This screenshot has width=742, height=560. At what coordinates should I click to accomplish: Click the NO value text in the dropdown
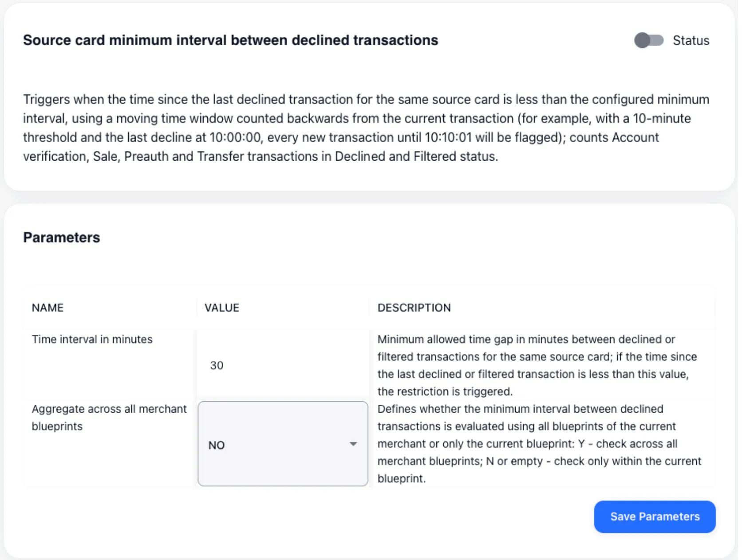(x=217, y=445)
